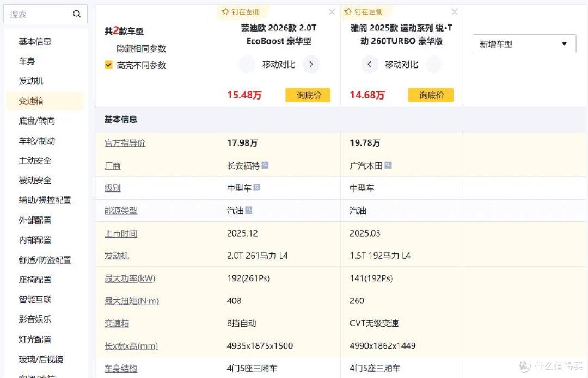Click the search magnifier icon
Viewport: 588px width, 378px height.
(77, 14)
